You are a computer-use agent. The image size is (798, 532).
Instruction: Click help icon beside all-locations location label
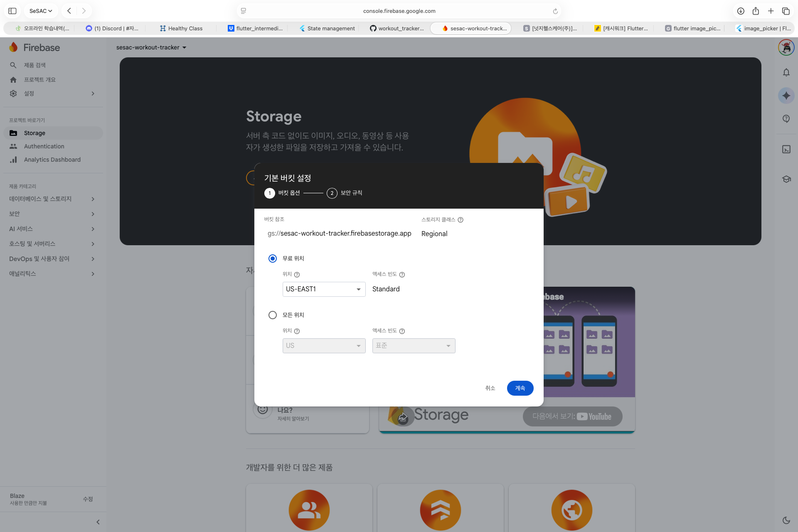297,331
